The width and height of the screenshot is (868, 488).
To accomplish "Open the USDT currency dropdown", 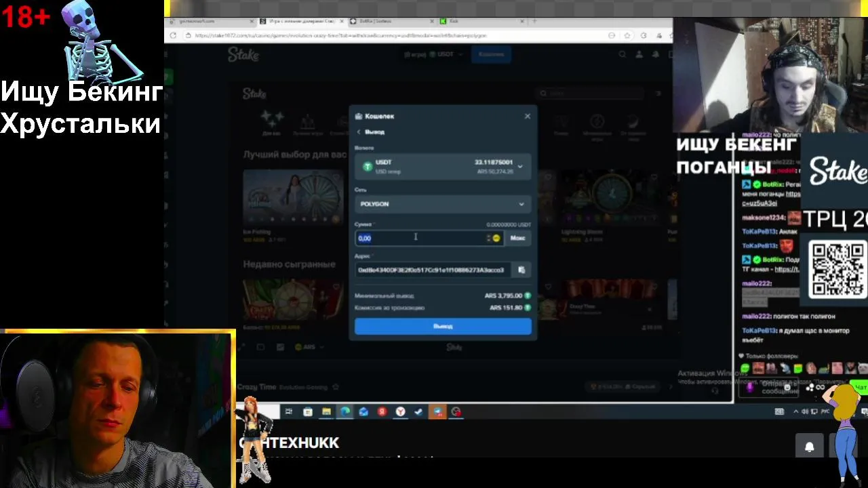I will point(443,166).
